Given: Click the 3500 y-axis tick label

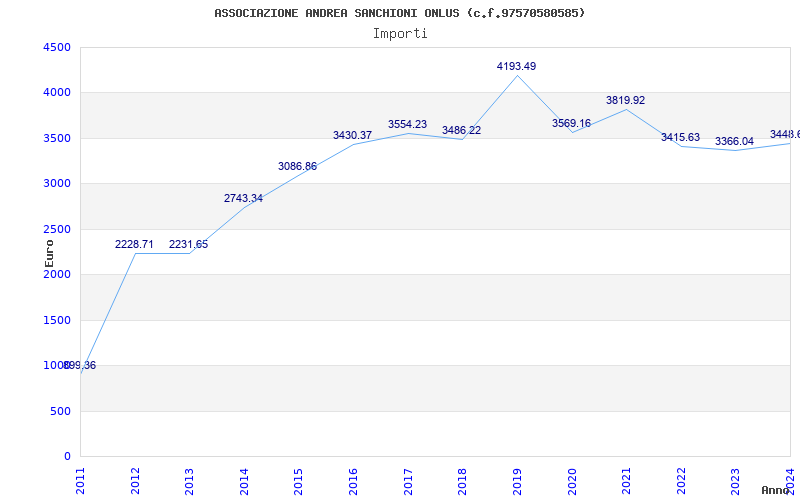Looking at the screenshot, I should (x=57, y=139).
